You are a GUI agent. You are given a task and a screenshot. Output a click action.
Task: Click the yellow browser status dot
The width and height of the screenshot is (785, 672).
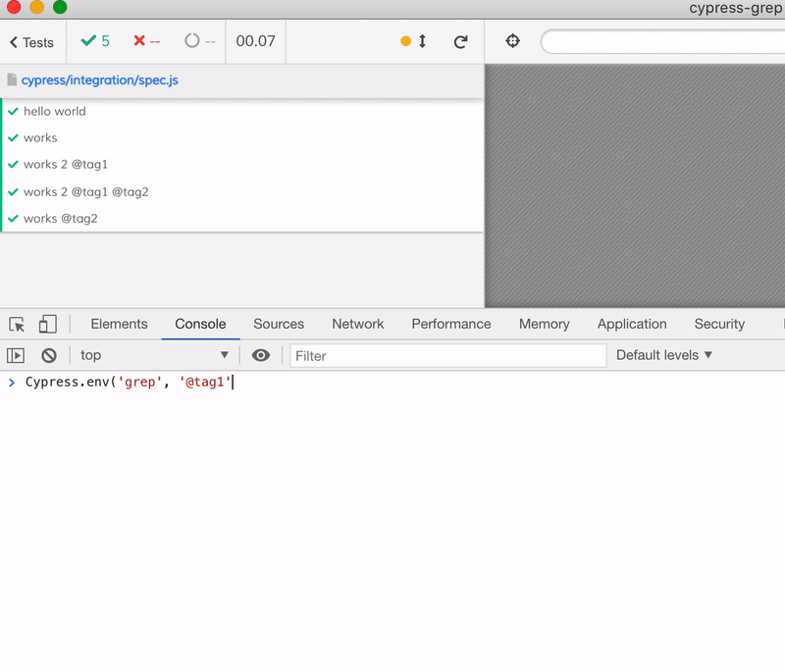(406, 41)
